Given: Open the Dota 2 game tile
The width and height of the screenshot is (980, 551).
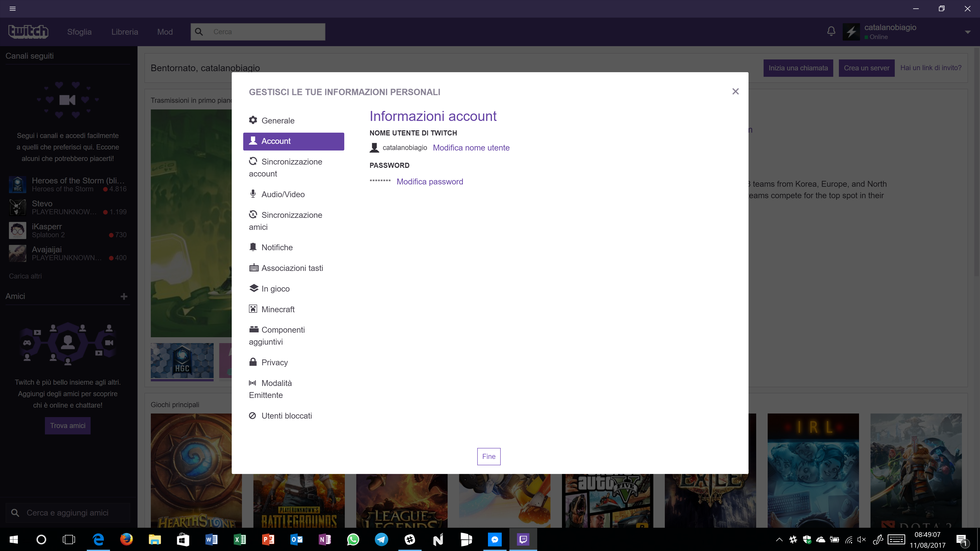Looking at the screenshot, I should pos(916,470).
